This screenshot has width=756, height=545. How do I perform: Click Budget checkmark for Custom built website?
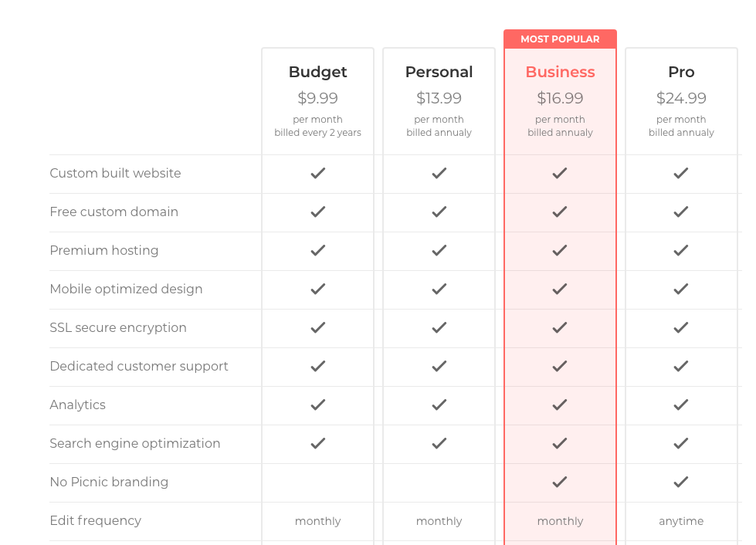click(x=317, y=174)
